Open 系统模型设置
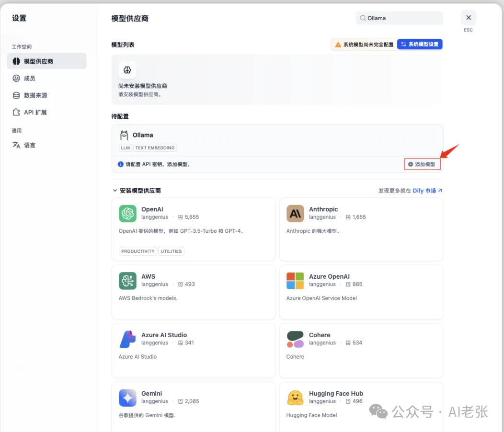 click(420, 45)
